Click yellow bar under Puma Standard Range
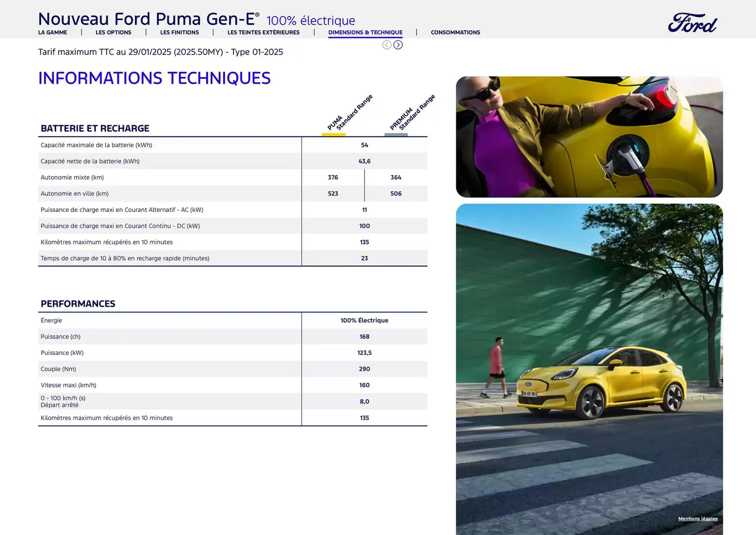This screenshot has width=756, height=535. coord(334,135)
